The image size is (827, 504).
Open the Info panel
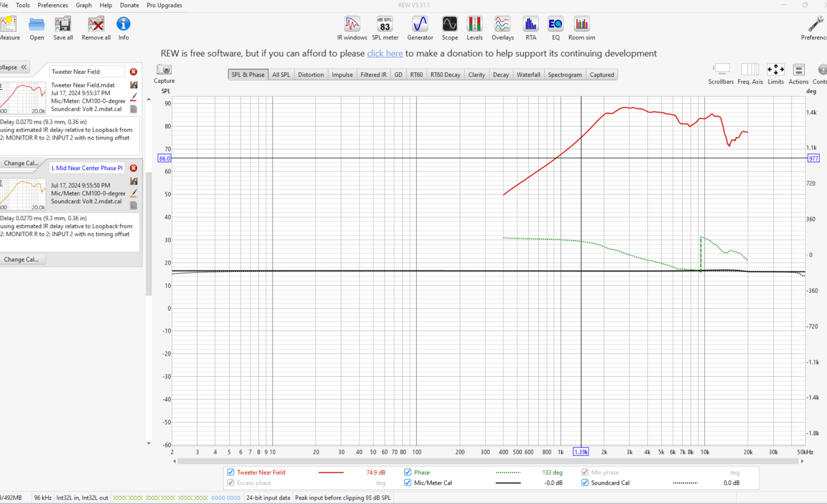coord(124,28)
